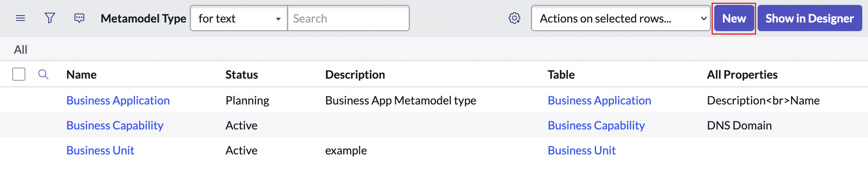Open the Business Unit name link
This screenshot has height=186, width=868.
[x=100, y=150]
